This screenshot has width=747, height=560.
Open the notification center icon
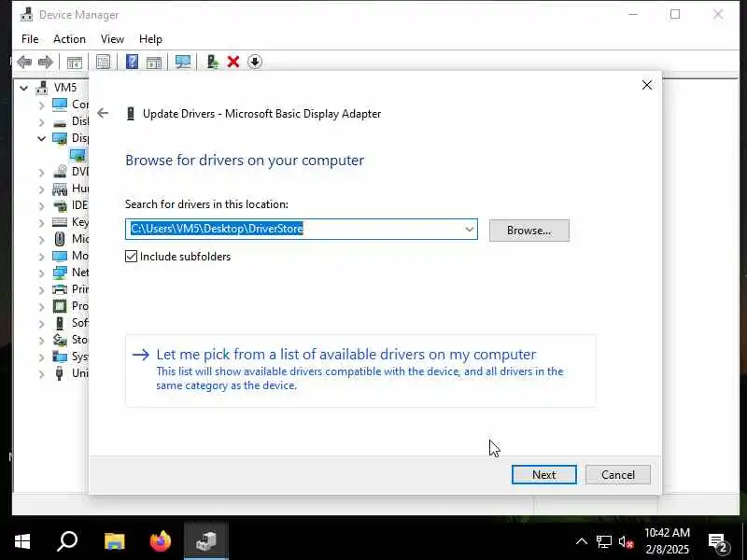pos(718,541)
